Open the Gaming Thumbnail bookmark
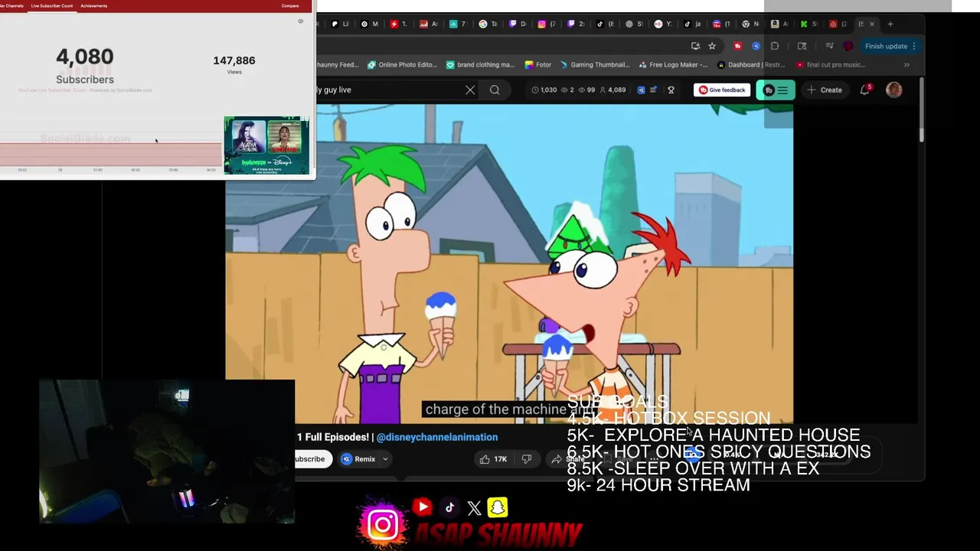The width and height of the screenshot is (980, 551). tap(594, 65)
